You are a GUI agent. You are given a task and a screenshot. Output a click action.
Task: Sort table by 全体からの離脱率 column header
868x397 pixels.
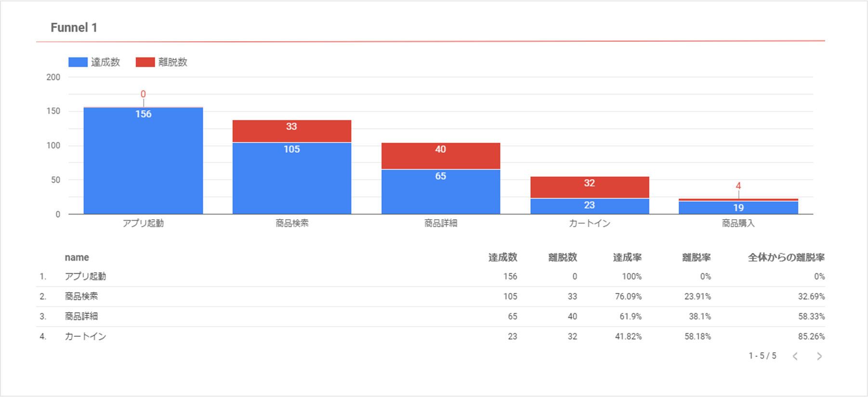[786, 257]
